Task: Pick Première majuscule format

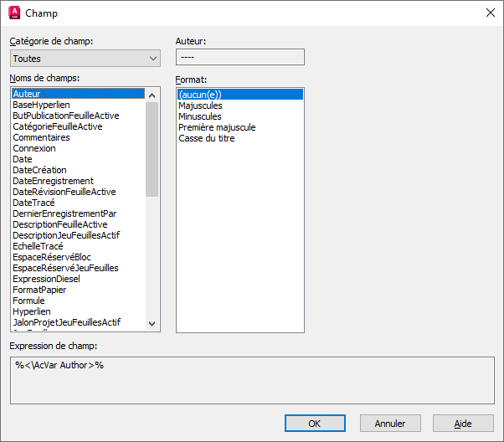Action: click(240, 127)
